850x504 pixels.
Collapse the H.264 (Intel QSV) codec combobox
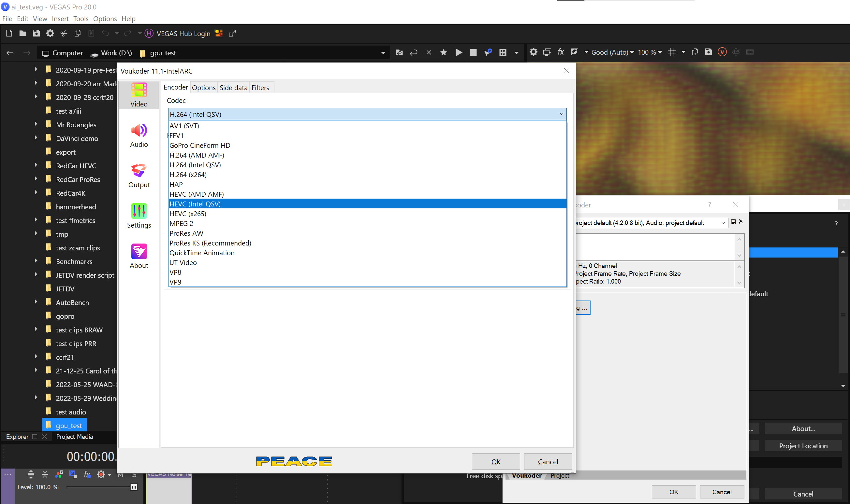coord(561,114)
